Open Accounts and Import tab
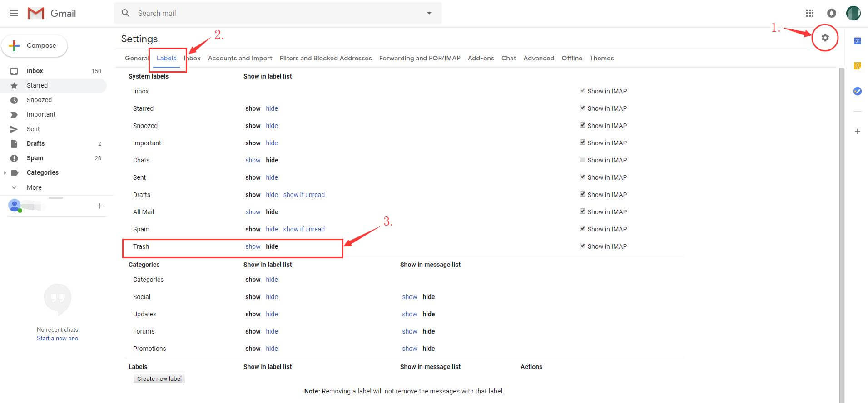Viewport: 868px width, 403px height. coord(240,58)
